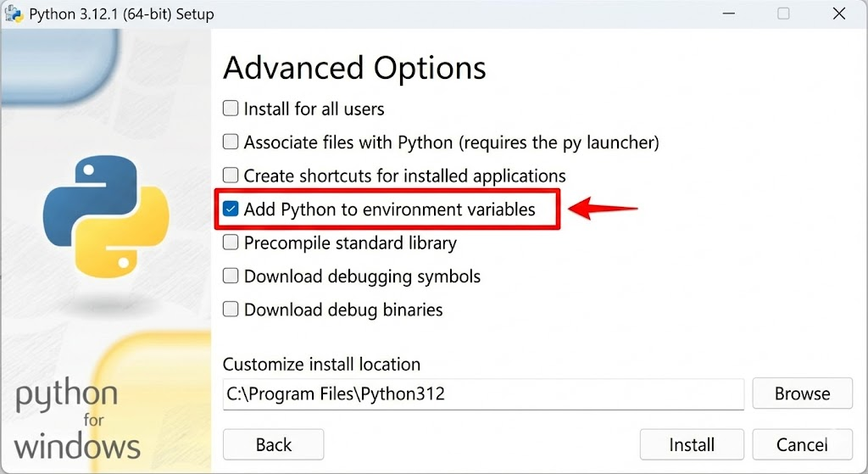The width and height of the screenshot is (868, 474).
Task: Click the Browse button for install location
Action: tap(802, 393)
